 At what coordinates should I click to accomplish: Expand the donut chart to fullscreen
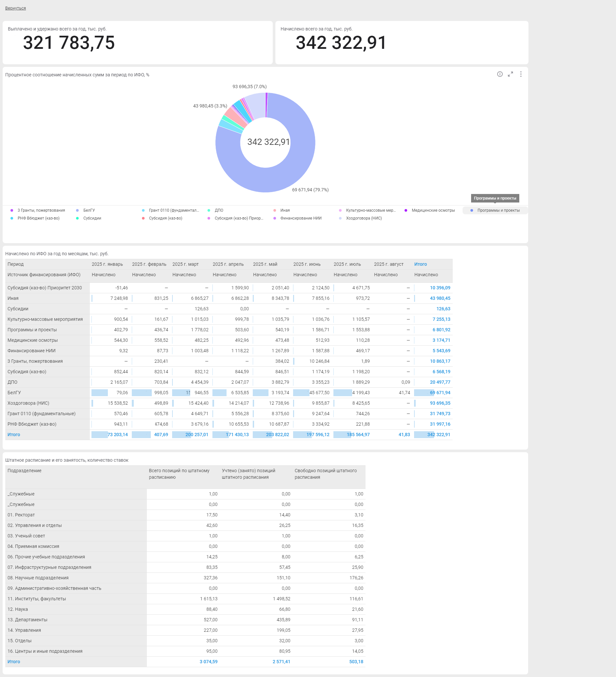tap(510, 74)
